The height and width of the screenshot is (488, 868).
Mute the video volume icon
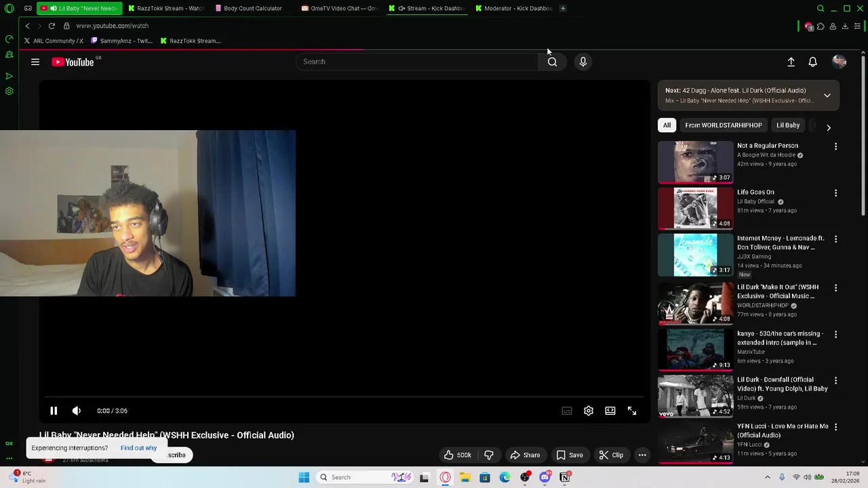tap(77, 411)
